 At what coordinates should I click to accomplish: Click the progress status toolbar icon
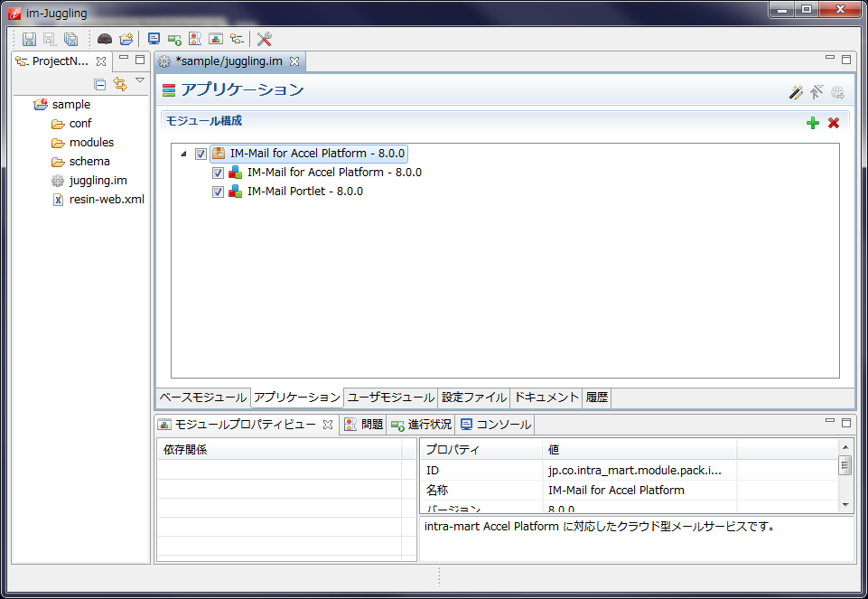tap(174, 40)
